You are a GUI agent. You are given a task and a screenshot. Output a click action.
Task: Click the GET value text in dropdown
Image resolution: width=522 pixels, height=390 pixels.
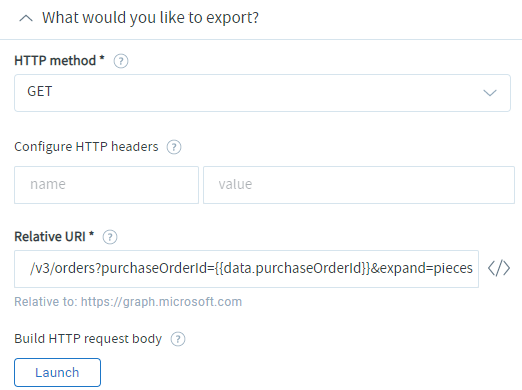point(40,91)
